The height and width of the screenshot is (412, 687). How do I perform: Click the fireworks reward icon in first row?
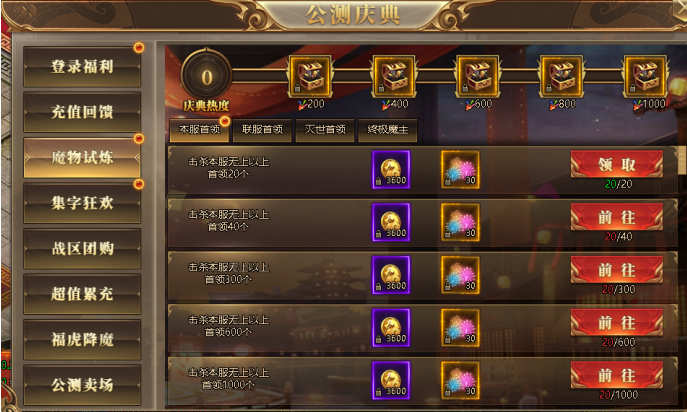coord(460,170)
